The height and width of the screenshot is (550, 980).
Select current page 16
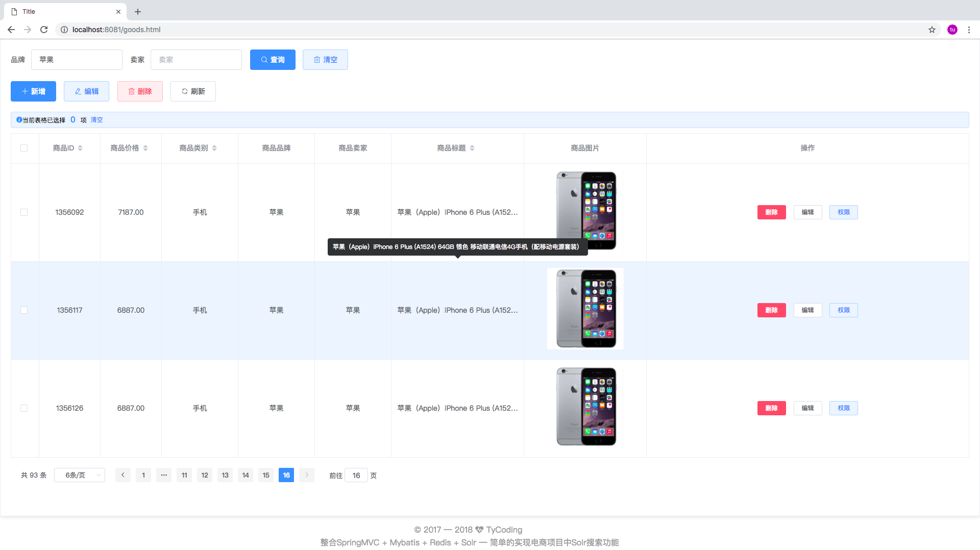(x=286, y=475)
